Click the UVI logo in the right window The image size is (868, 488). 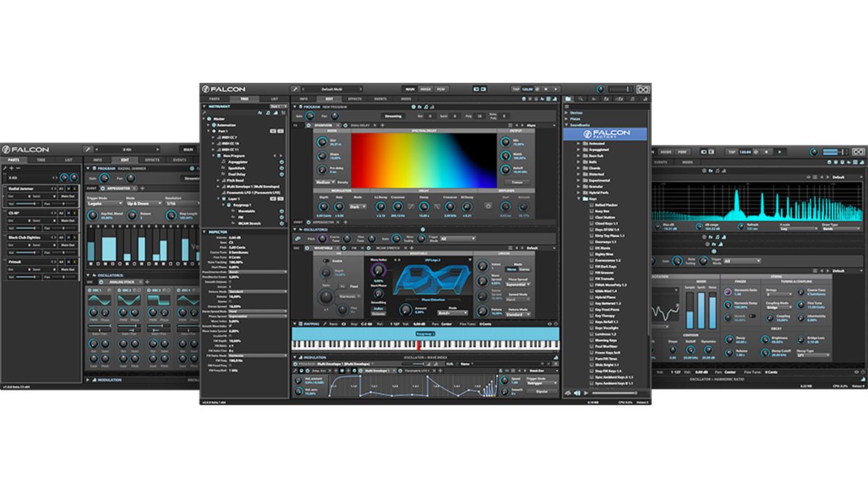[859, 151]
